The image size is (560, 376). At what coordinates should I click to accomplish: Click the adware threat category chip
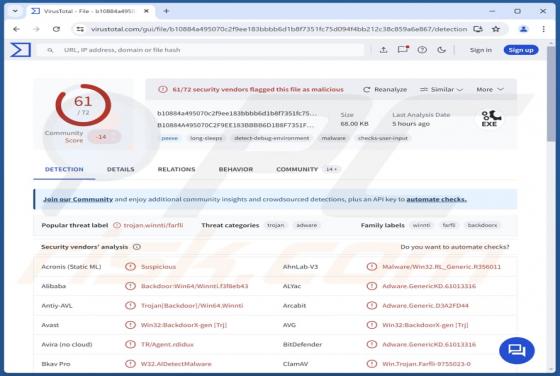pyautogui.click(x=307, y=225)
